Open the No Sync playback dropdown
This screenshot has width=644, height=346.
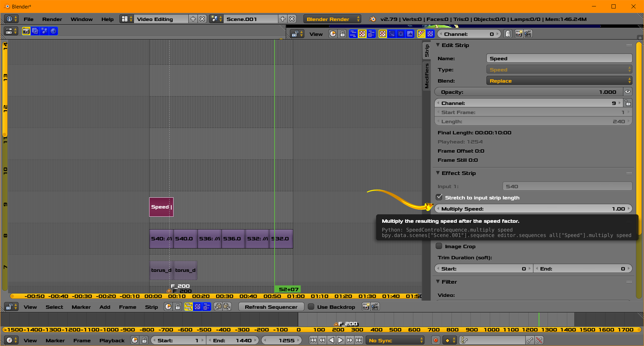pos(395,340)
